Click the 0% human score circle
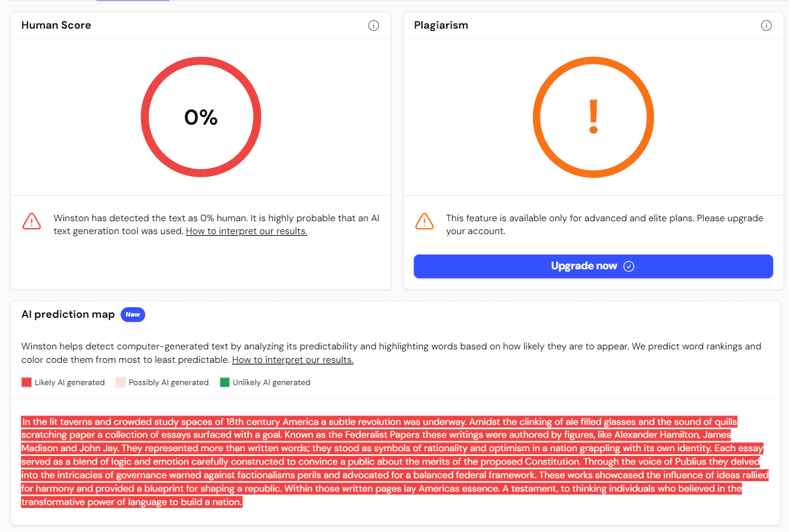The height and width of the screenshot is (532, 789). click(x=201, y=117)
